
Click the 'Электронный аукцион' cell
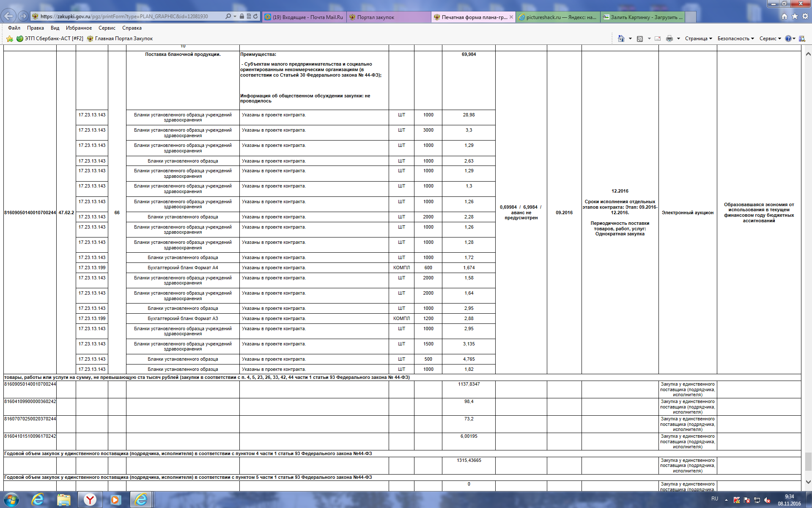[x=688, y=213]
